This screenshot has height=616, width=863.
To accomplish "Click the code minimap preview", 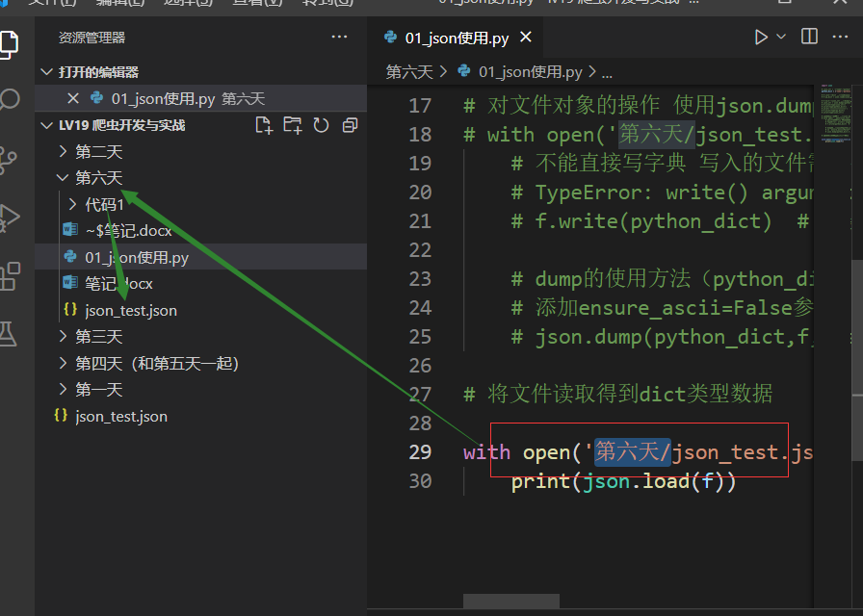I will click(835, 114).
